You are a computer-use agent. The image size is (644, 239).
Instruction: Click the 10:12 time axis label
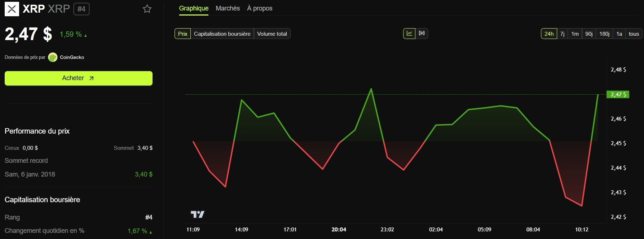tap(582, 230)
